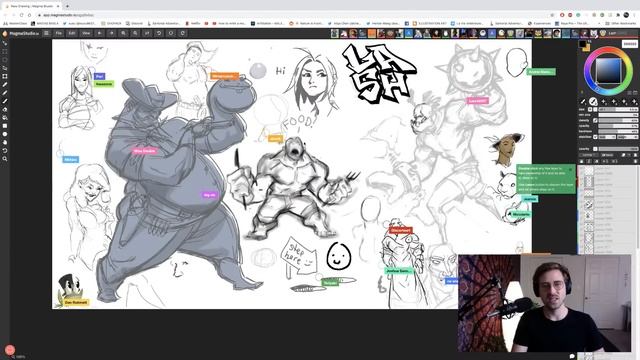
Task: Adjust the brush size slider
Action: pos(618,110)
